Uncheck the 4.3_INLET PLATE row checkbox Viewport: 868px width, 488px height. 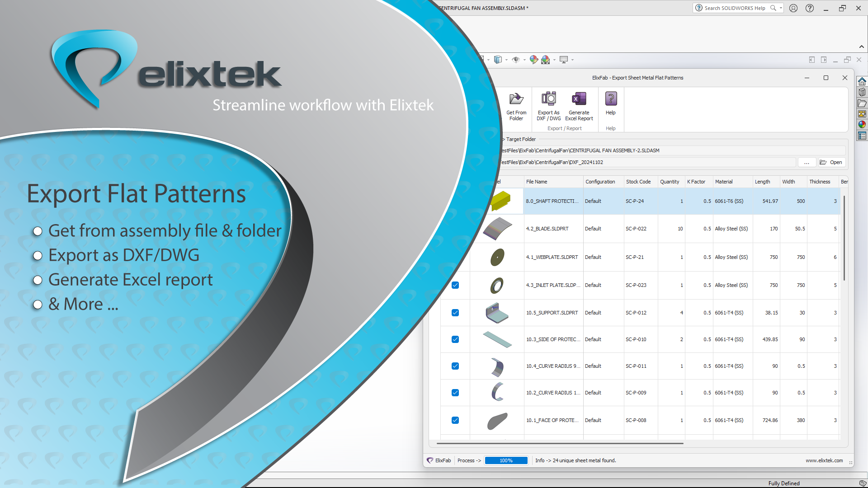pyautogui.click(x=455, y=285)
